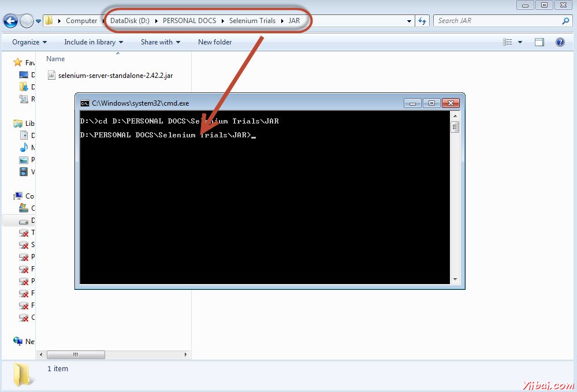This screenshot has width=577, height=392.
Task: Show the preview pane icon
Action: pyautogui.click(x=539, y=42)
